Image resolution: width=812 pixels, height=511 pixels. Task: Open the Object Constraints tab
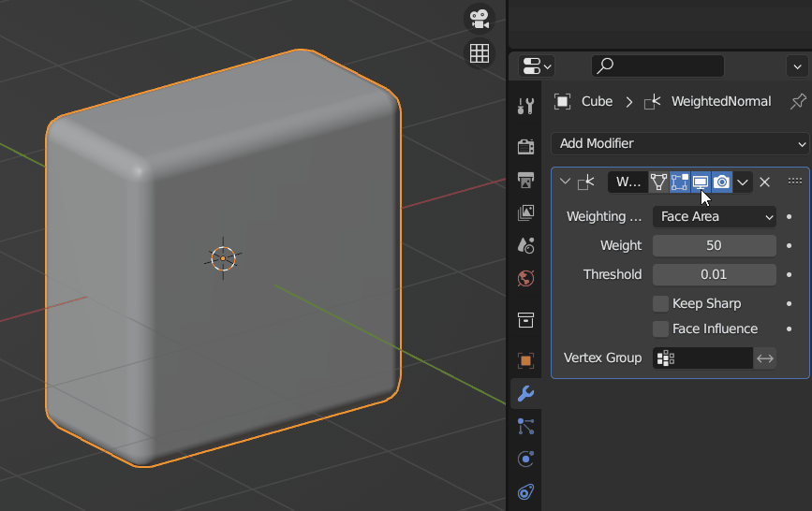(525, 492)
